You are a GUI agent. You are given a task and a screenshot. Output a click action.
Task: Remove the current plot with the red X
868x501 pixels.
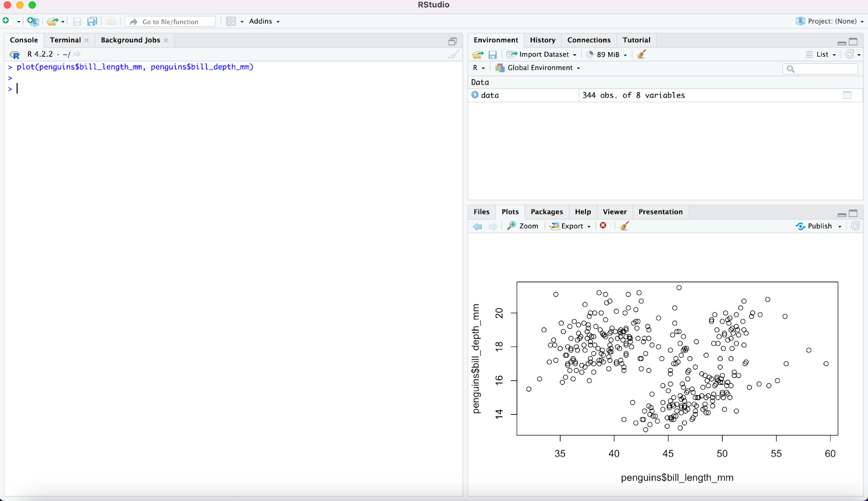[603, 226]
